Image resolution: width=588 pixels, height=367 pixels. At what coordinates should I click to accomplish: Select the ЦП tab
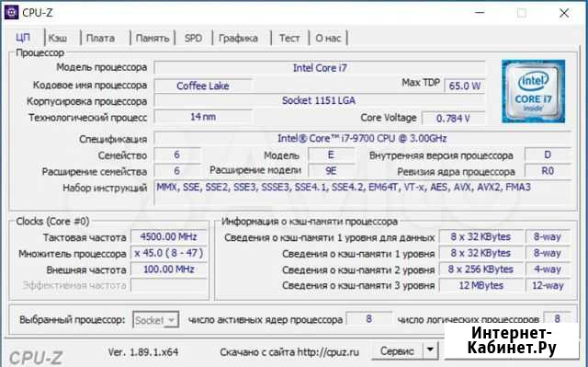point(23,38)
